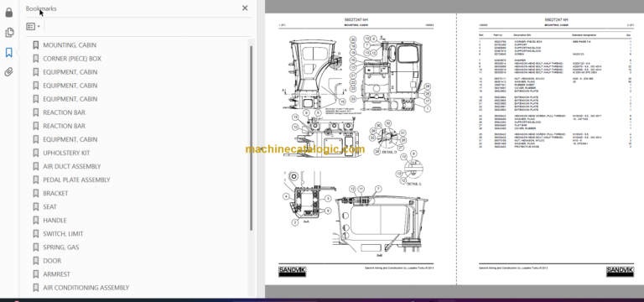Screen dimensions: 644x302
Task: Click the parts list table page
Action: point(550,148)
